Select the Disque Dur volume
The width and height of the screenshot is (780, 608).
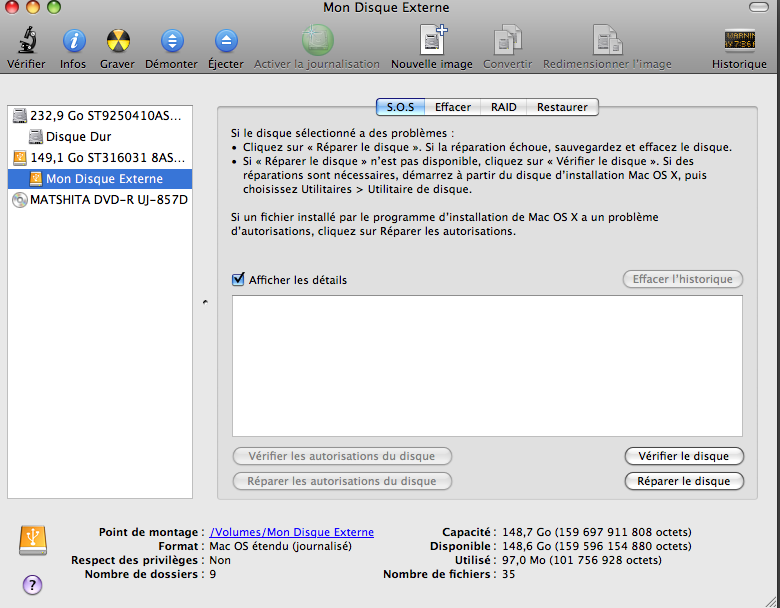pyautogui.click(x=100, y=136)
